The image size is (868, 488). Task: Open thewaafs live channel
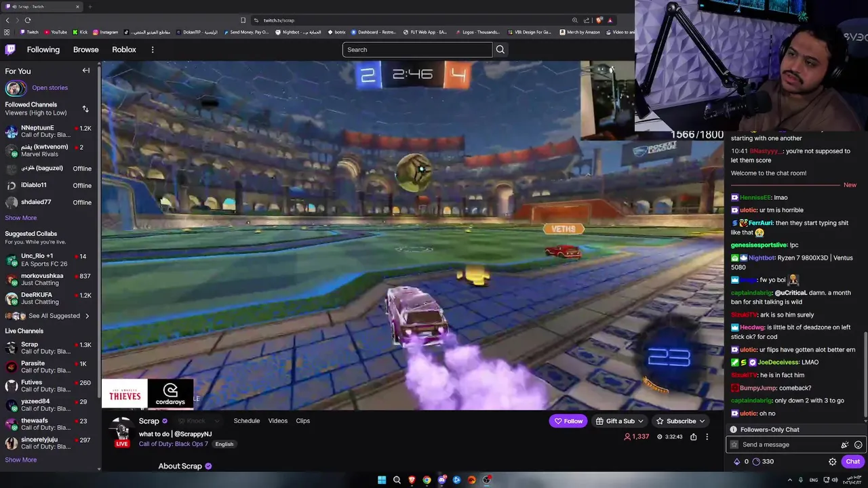tap(47, 424)
